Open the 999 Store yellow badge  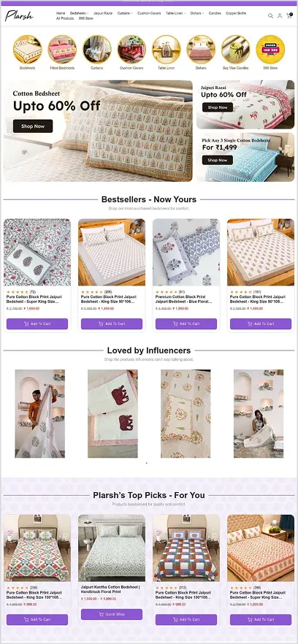pyautogui.click(x=270, y=50)
